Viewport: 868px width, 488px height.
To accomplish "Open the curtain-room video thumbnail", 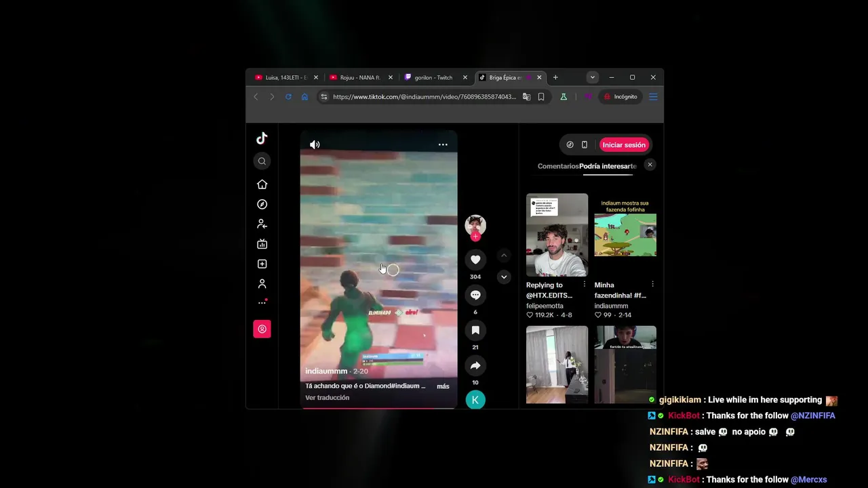I will 557,365.
